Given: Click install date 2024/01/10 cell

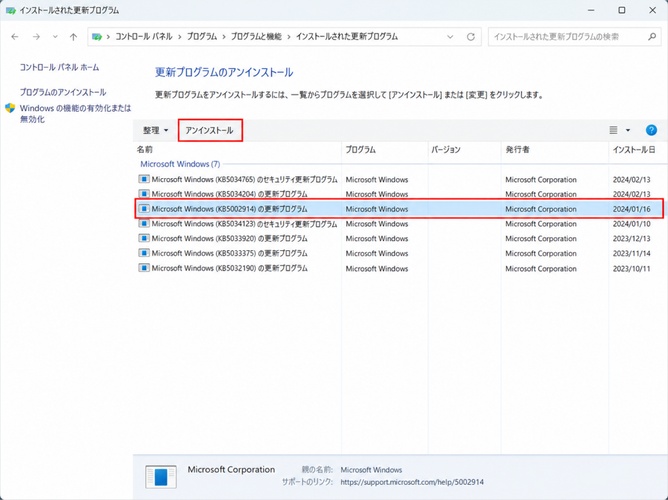Looking at the screenshot, I should 631,224.
